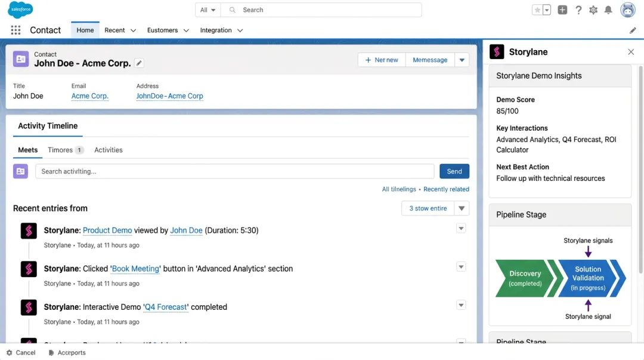Click the Storylane panel vertical scrollbar
The height and width of the screenshot is (360, 644).
[x=640, y=169]
